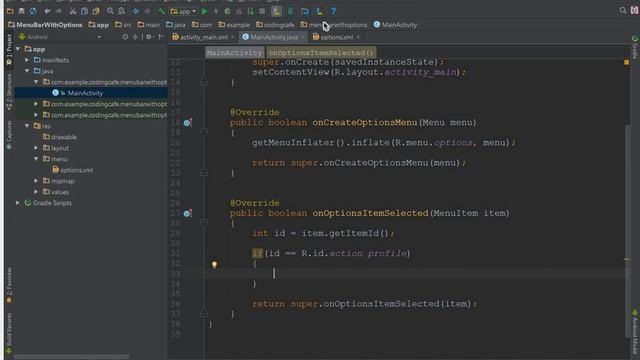Collapse the res folder
The image size is (640, 360).
pos(27,126)
